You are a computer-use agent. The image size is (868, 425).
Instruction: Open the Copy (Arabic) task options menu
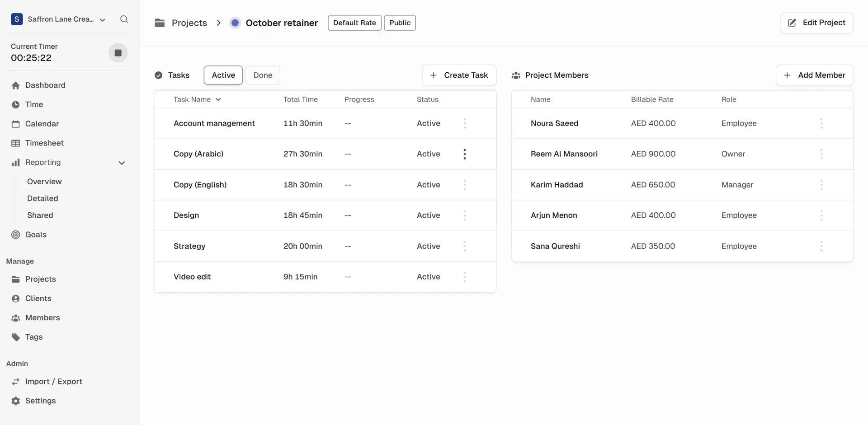tap(464, 154)
